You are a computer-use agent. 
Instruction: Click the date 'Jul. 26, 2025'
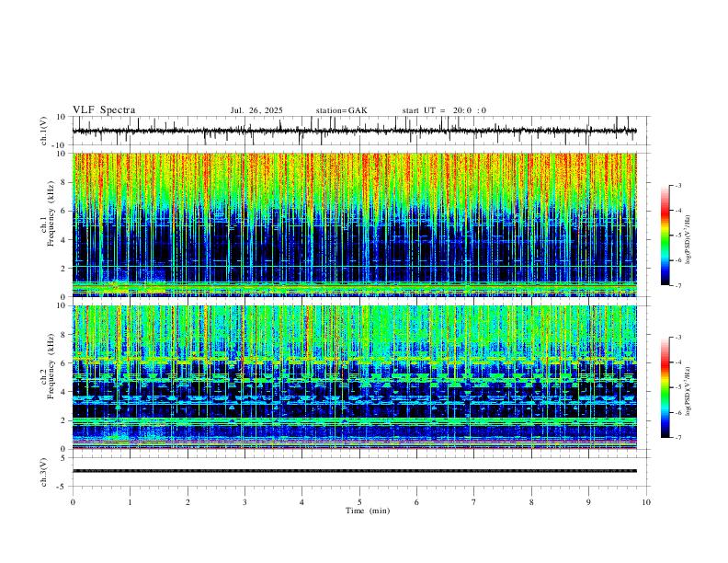(256, 110)
